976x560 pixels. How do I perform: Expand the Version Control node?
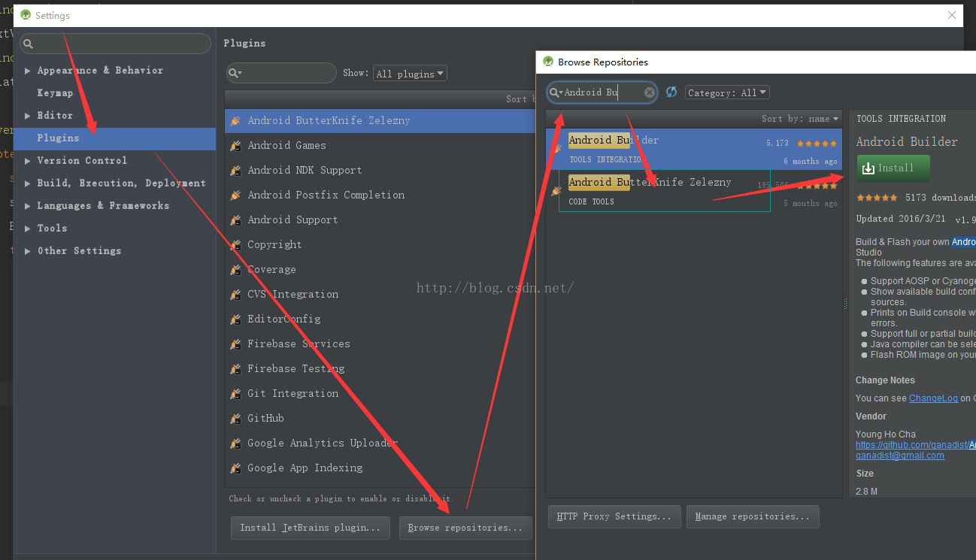point(28,161)
